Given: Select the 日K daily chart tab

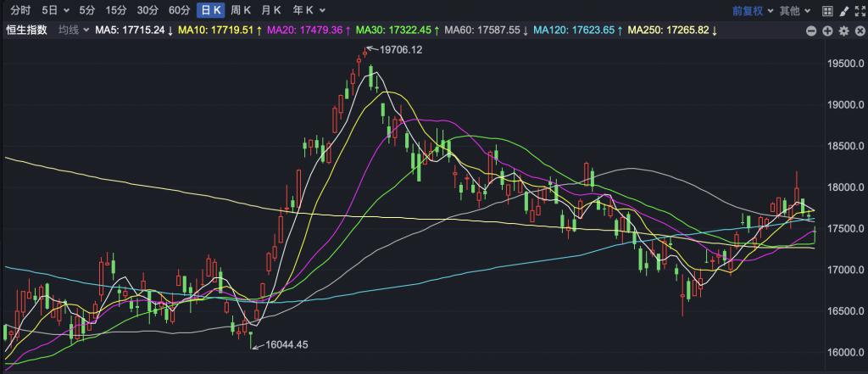Looking at the screenshot, I should coord(210,11).
